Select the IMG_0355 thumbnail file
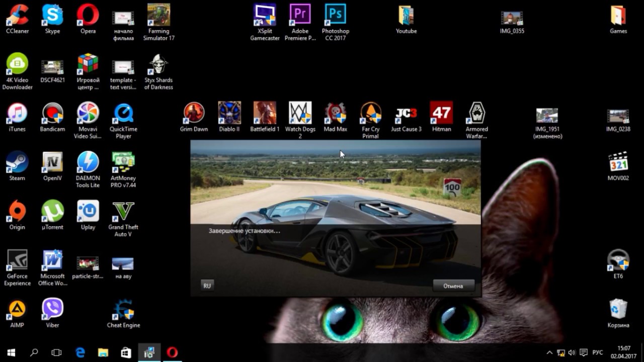The width and height of the screenshot is (644, 362). [x=512, y=19]
